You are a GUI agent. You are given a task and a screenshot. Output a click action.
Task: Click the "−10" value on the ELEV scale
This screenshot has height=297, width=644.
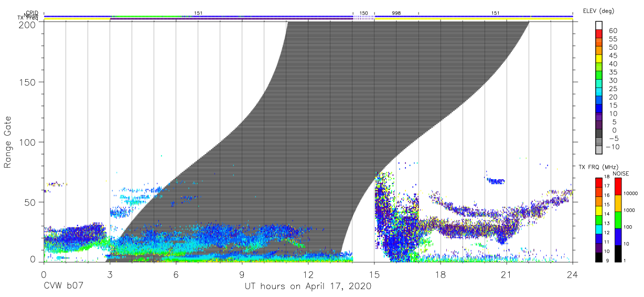(614, 147)
